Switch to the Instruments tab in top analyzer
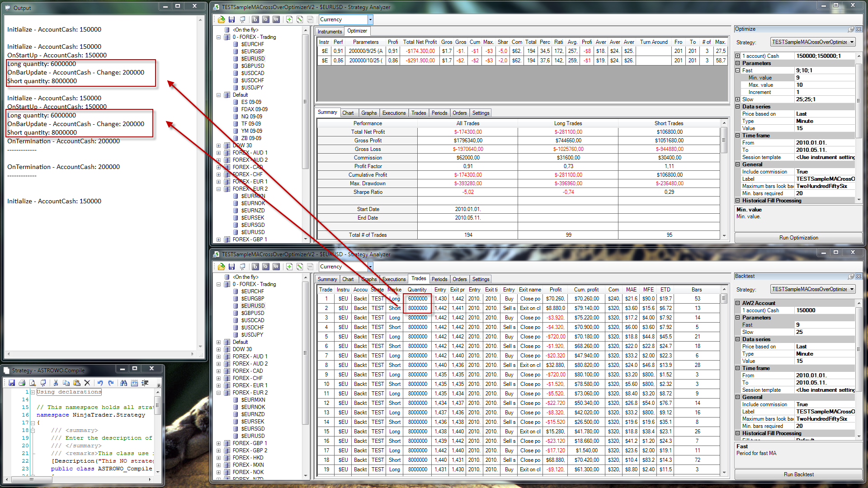Image resolution: width=868 pixels, height=488 pixels. [x=330, y=31]
